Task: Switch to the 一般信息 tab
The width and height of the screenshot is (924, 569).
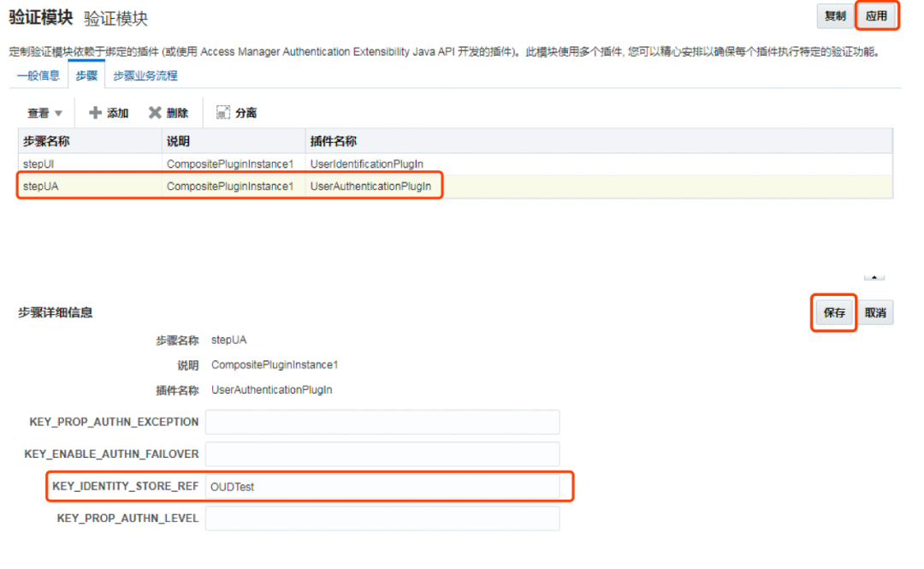Action: coord(38,75)
